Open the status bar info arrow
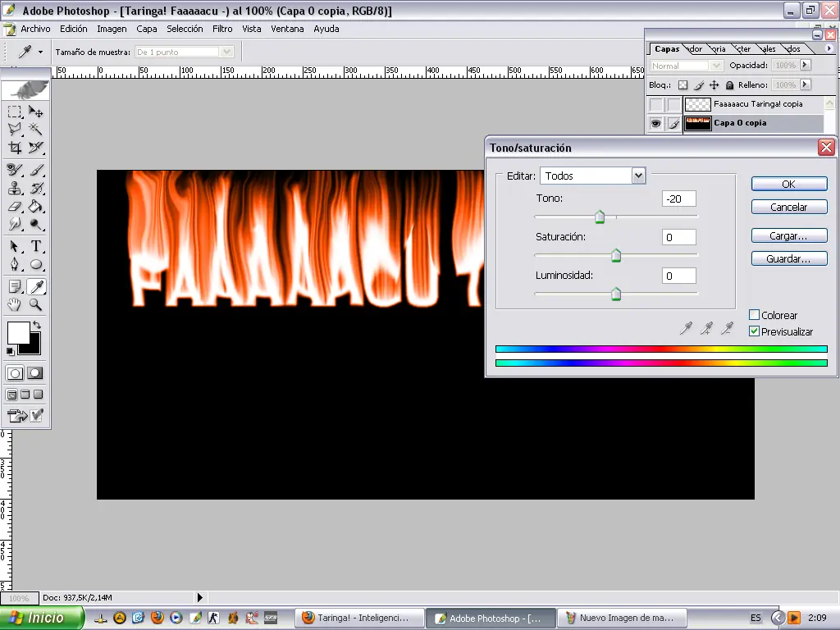Image resolution: width=840 pixels, height=630 pixels. pos(199,597)
